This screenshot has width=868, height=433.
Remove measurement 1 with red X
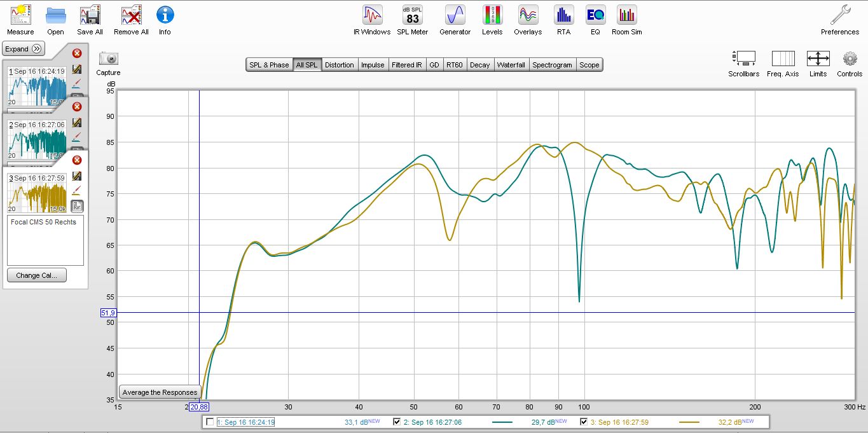(x=77, y=53)
